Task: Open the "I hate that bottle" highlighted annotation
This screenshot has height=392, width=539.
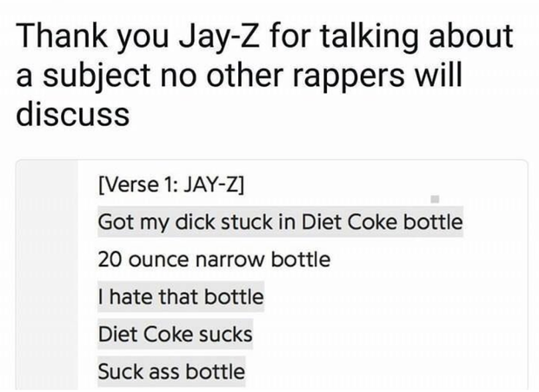Action: (x=181, y=296)
